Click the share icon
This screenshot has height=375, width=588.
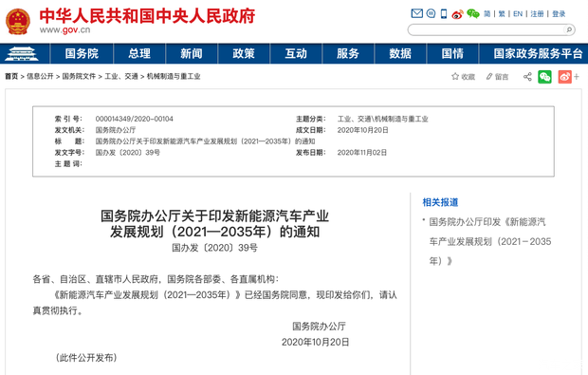pyautogui.click(x=527, y=77)
